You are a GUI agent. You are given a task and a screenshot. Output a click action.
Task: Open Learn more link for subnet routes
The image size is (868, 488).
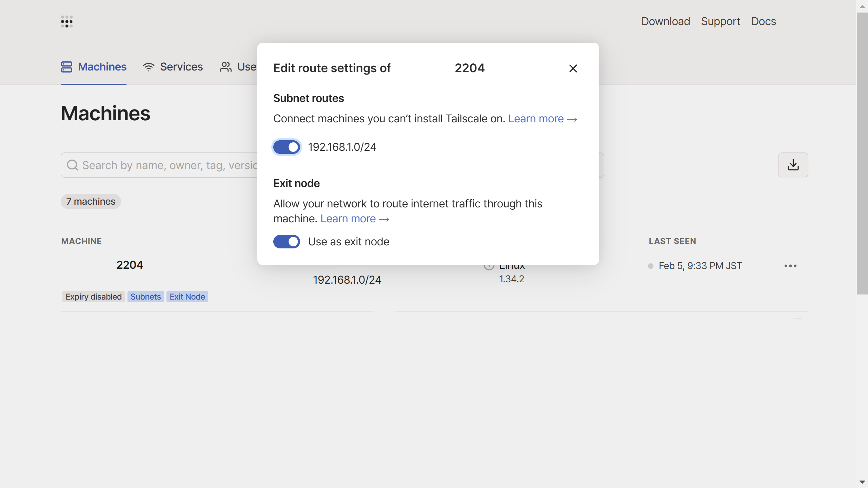pyautogui.click(x=542, y=119)
